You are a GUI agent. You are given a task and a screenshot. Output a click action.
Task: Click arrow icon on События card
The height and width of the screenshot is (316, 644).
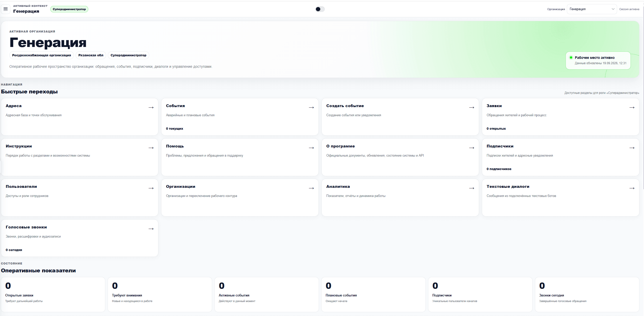coord(311,108)
